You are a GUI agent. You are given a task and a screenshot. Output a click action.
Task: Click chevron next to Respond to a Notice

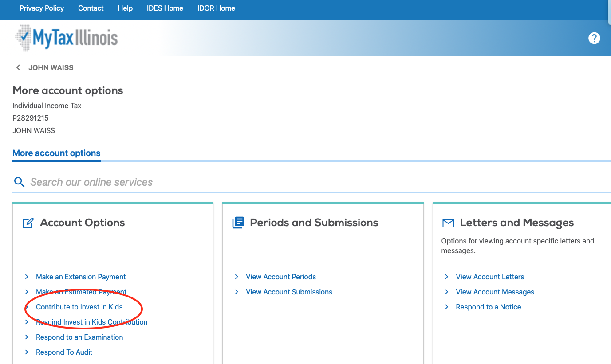[x=446, y=307]
